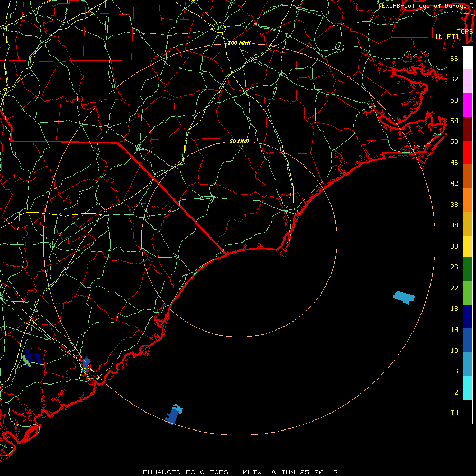Click the 50 NMI range ring label
This screenshot has width=476, height=476.
coord(239,141)
